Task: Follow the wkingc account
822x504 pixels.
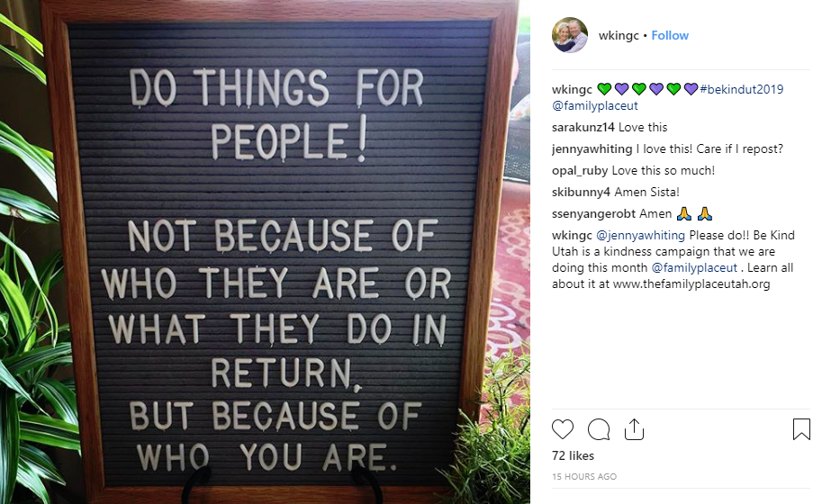Action: [x=670, y=36]
